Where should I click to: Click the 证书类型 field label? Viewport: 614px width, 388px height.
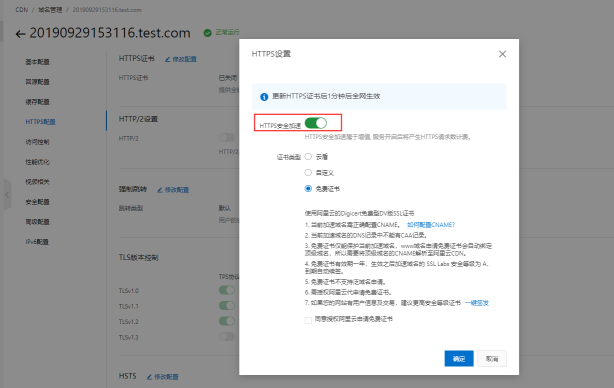click(289, 157)
